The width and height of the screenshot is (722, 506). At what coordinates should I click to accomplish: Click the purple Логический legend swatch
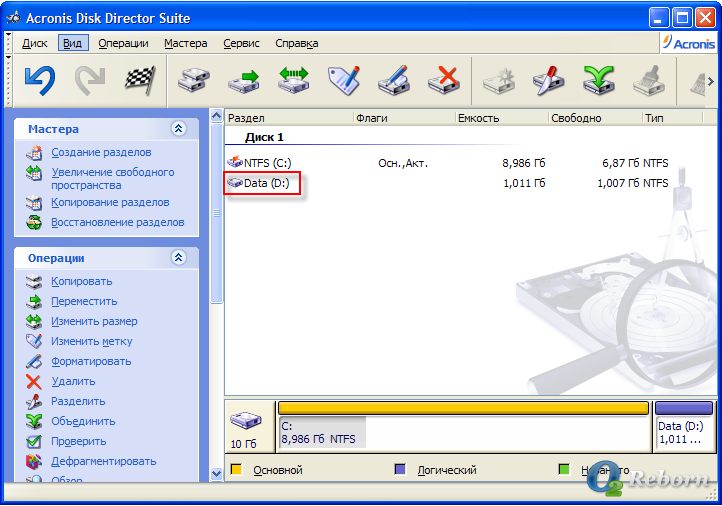coord(400,470)
